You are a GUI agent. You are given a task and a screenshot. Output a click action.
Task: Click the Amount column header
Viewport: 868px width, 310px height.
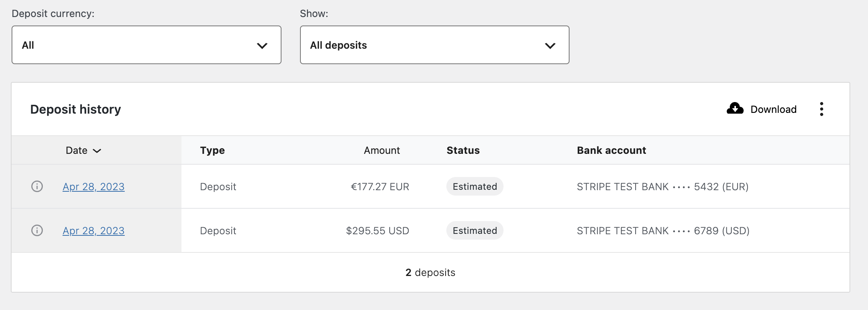click(x=381, y=150)
